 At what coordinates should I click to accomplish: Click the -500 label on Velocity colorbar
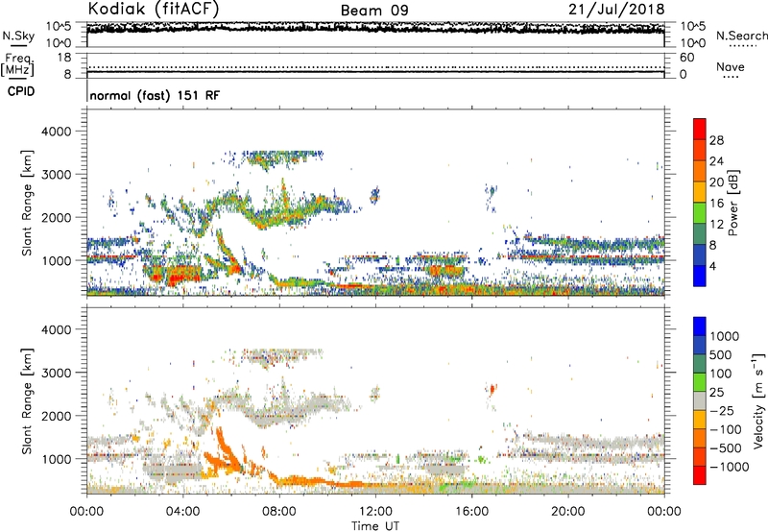pos(724,448)
